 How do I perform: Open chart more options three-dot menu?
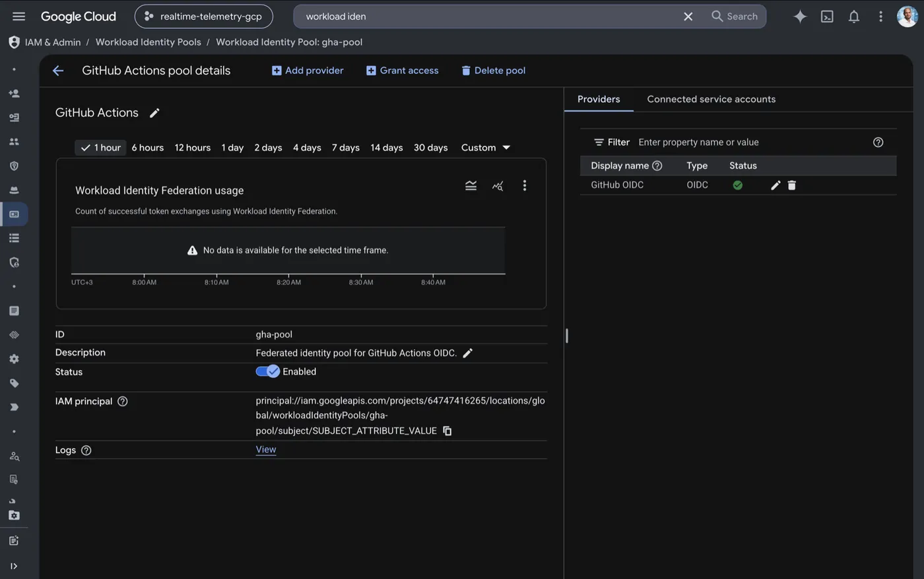525,186
